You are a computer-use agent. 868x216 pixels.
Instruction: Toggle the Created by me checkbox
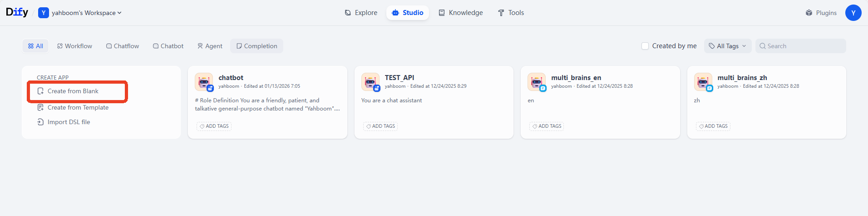pos(645,46)
